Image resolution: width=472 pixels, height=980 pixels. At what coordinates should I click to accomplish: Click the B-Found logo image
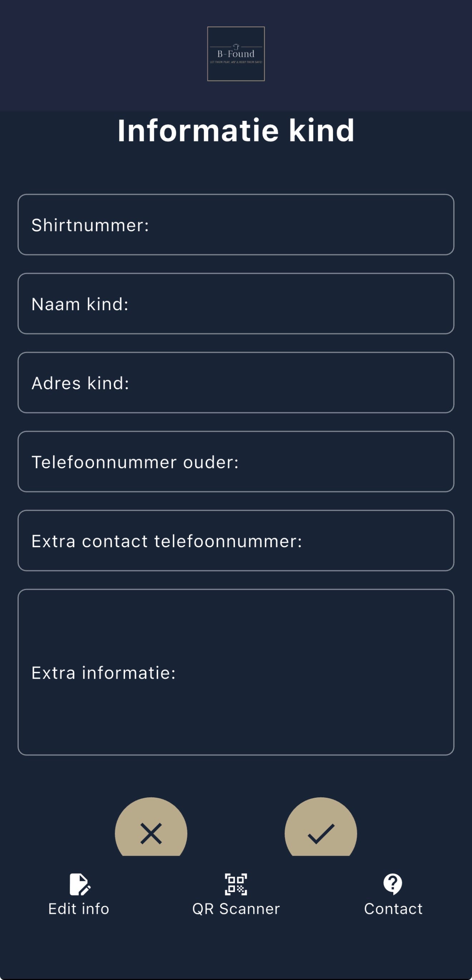236,54
